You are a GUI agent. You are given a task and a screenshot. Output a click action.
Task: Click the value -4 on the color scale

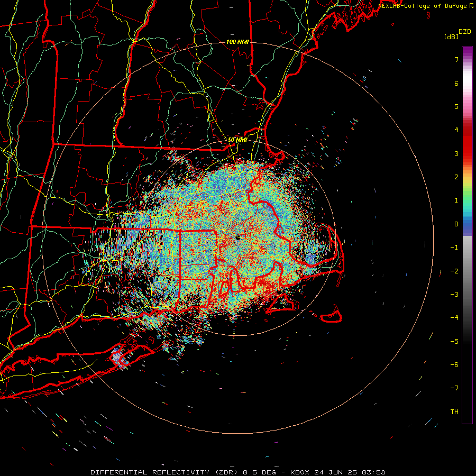coord(454,317)
